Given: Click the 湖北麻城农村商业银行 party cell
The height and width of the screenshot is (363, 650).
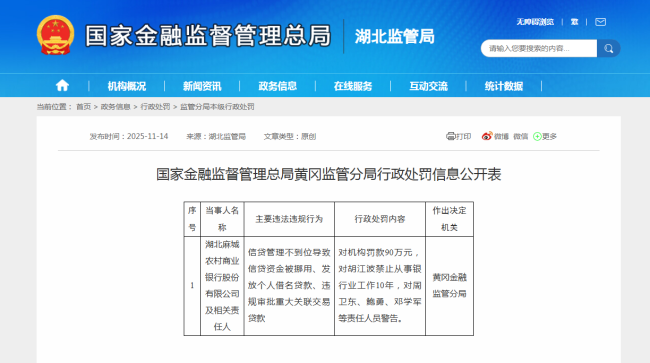Looking at the screenshot, I should click(222, 286).
